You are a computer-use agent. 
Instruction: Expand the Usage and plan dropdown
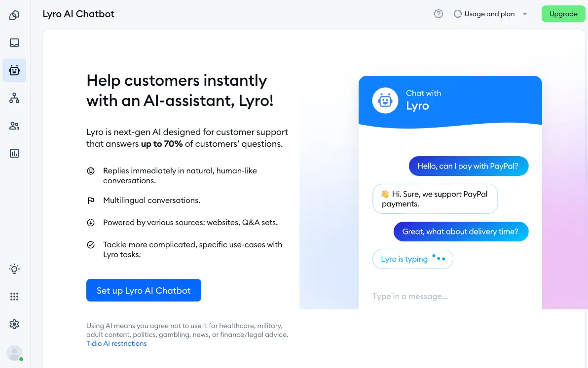pos(490,14)
